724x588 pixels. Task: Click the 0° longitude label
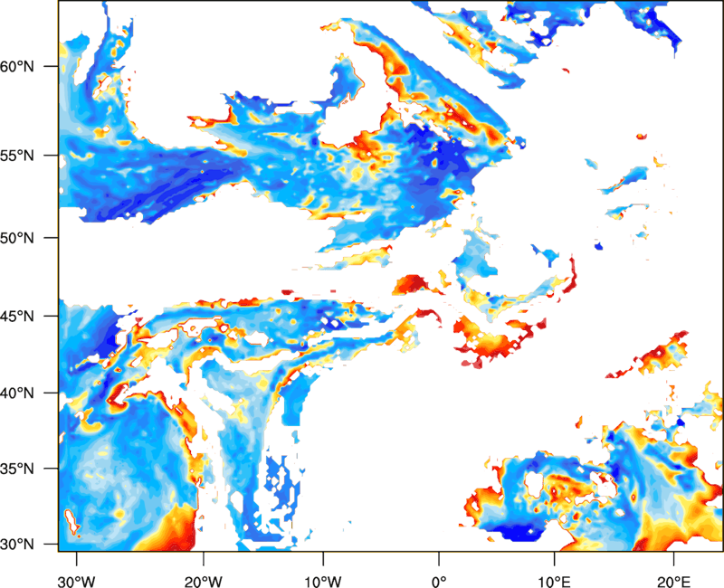pos(439,582)
